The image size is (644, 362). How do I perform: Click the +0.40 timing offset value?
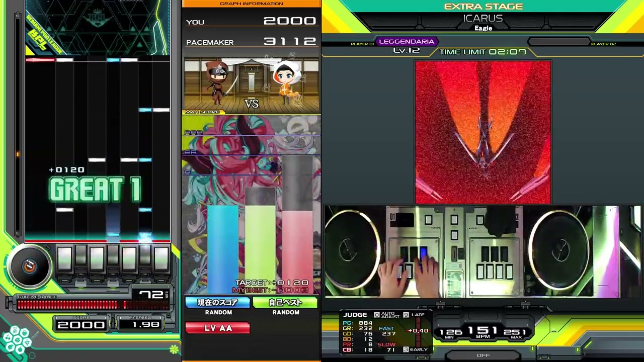(418, 331)
